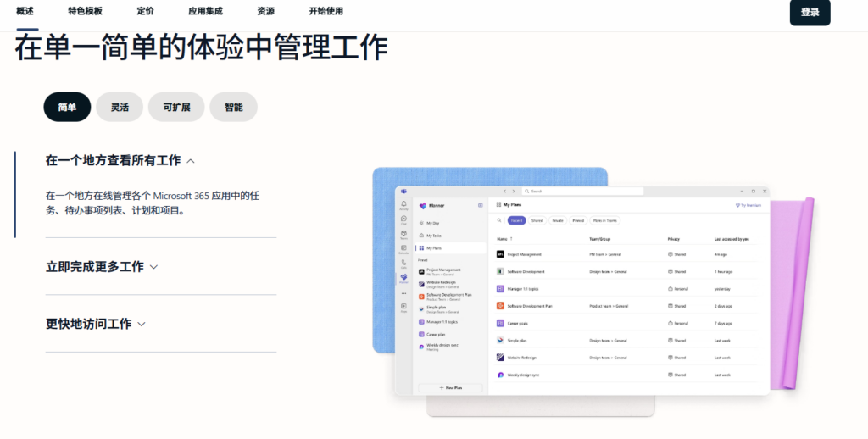Switch to the 资源 tab
Viewport: 868px width, 439px height.
pos(265,11)
